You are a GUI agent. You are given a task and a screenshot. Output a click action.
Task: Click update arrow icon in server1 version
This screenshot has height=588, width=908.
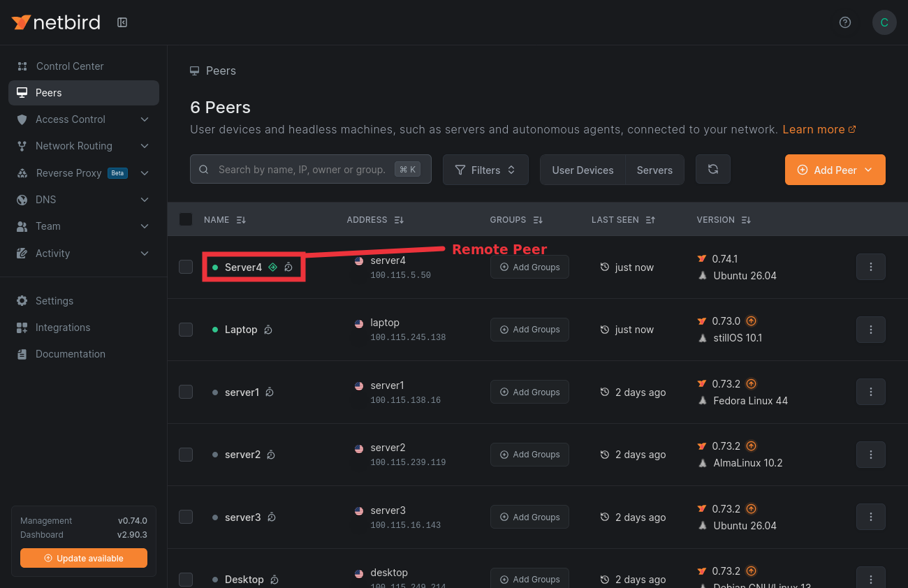752,383
